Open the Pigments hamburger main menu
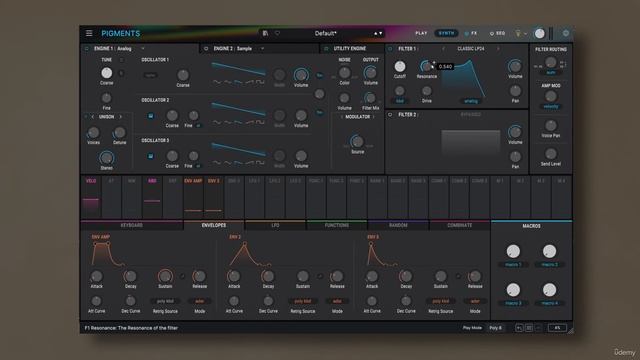The width and height of the screenshot is (640, 360). (x=89, y=33)
